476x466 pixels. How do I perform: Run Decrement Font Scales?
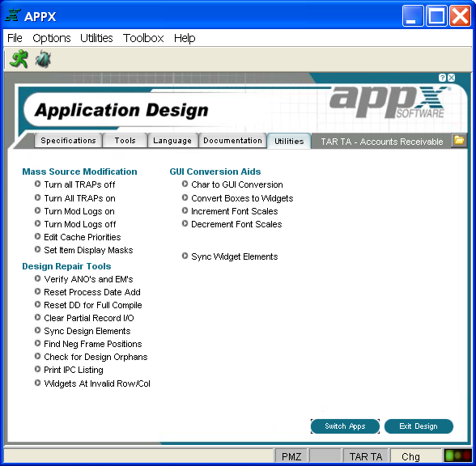236,224
